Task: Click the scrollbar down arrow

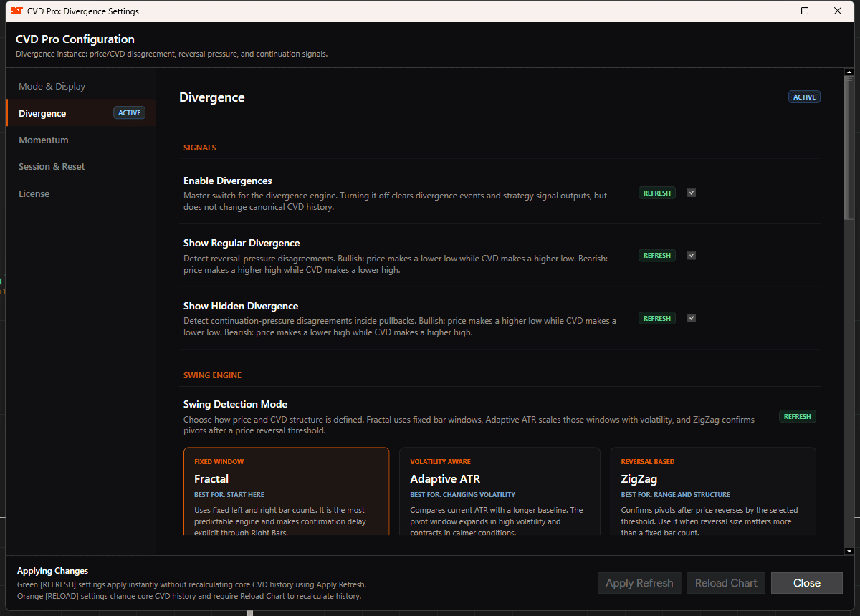Action: 849,551
